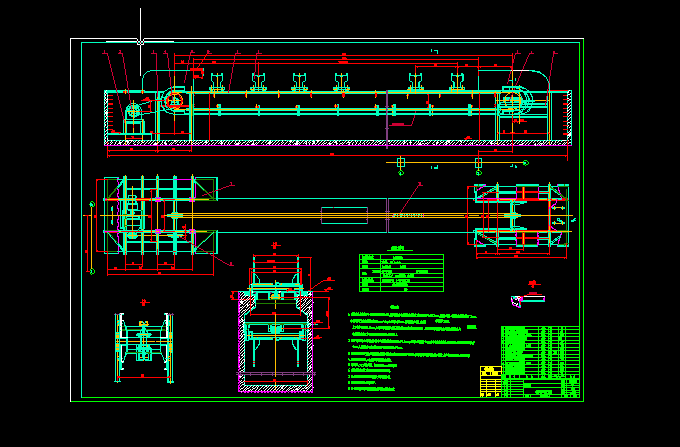The height and width of the screenshot is (447, 680).
Task: Pick the yellow revision table beside title block
Action: (490, 382)
